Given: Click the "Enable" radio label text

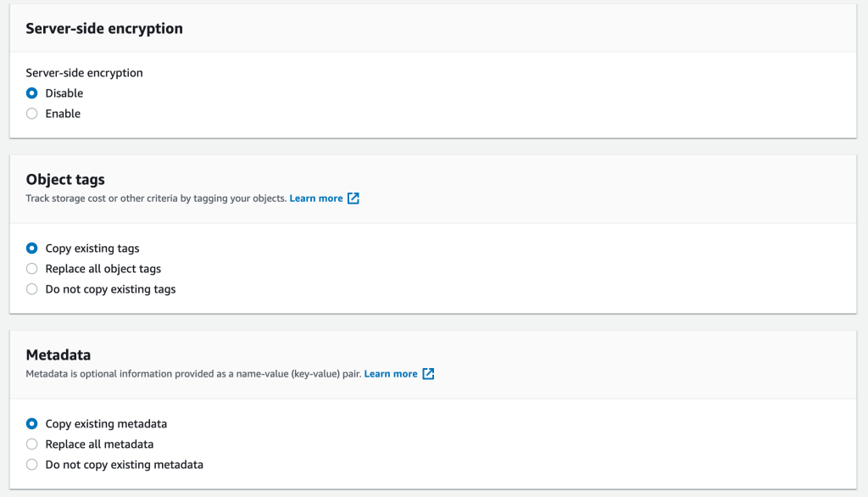Looking at the screenshot, I should click(x=62, y=114).
